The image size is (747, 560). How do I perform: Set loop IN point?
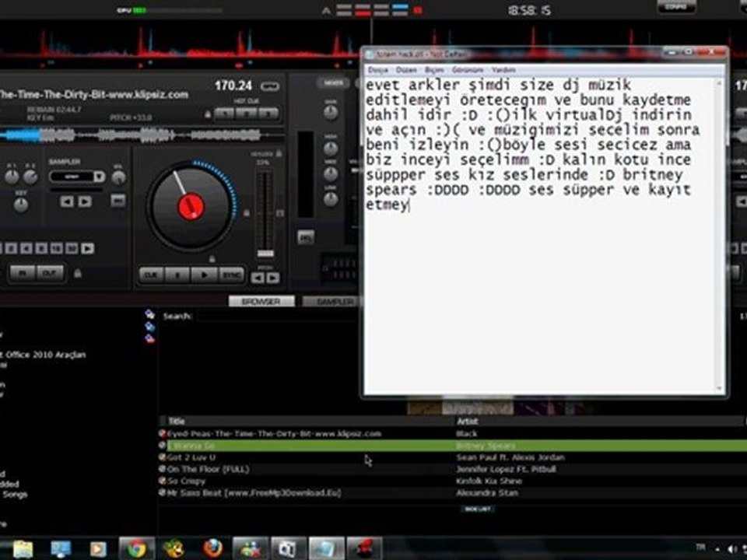pyautogui.click(x=23, y=273)
